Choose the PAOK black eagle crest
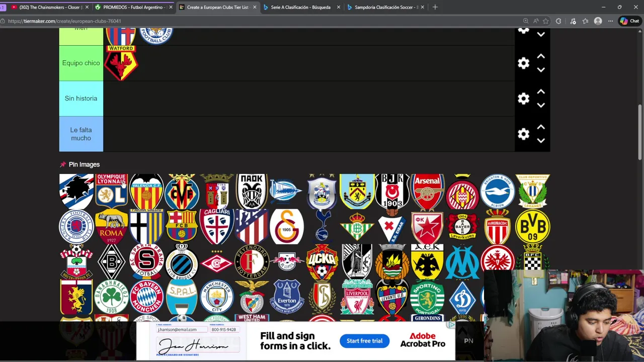This screenshot has height=362, width=644. 252,192
